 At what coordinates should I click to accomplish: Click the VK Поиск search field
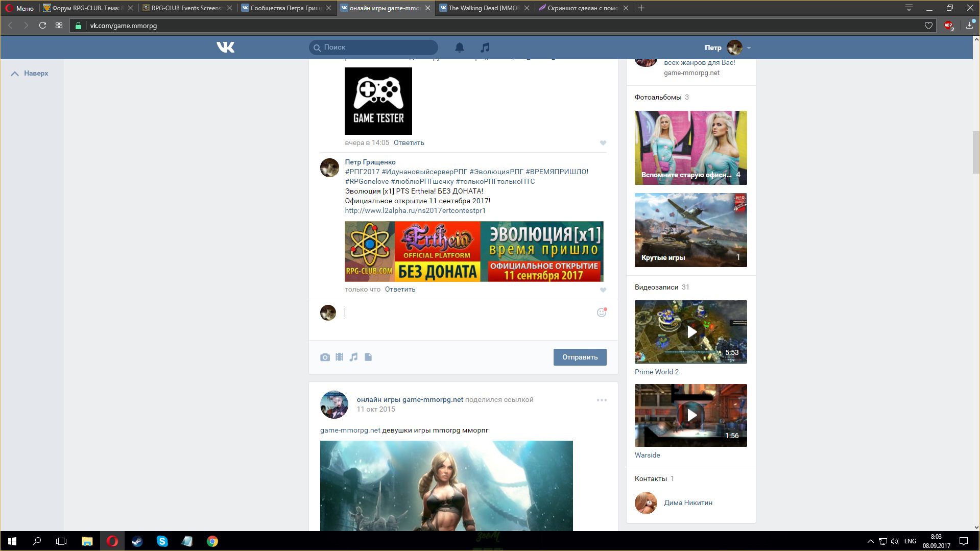point(373,47)
